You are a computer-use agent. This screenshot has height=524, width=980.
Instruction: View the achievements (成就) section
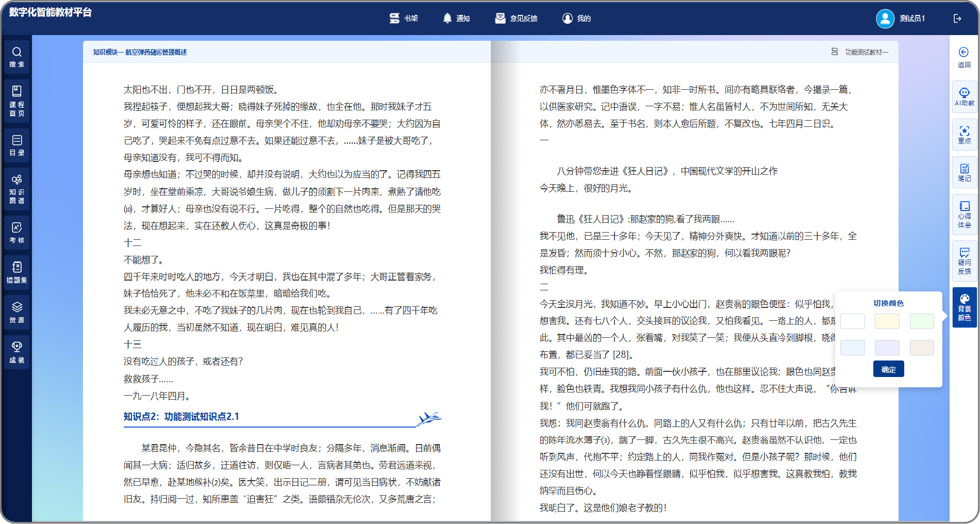[x=16, y=352]
